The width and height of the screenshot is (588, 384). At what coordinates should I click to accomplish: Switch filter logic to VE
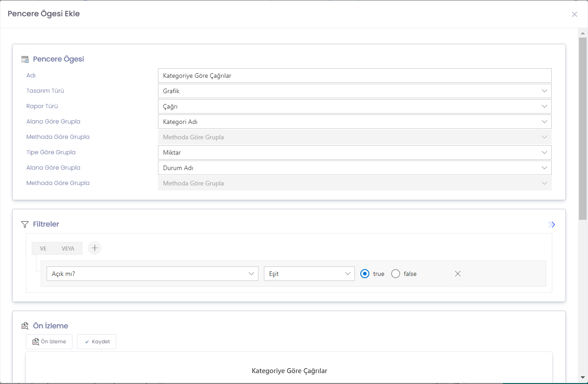(43, 248)
